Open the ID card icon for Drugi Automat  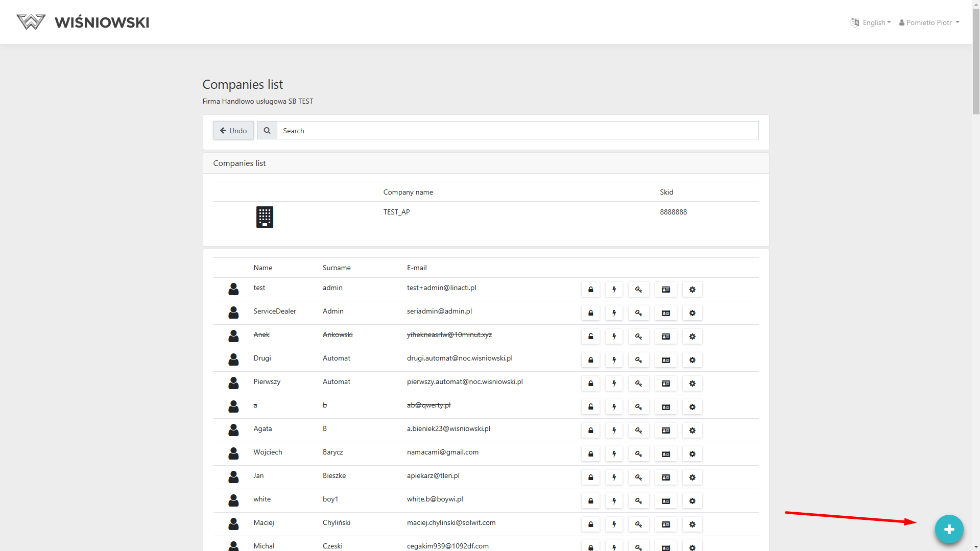pos(666,360)
